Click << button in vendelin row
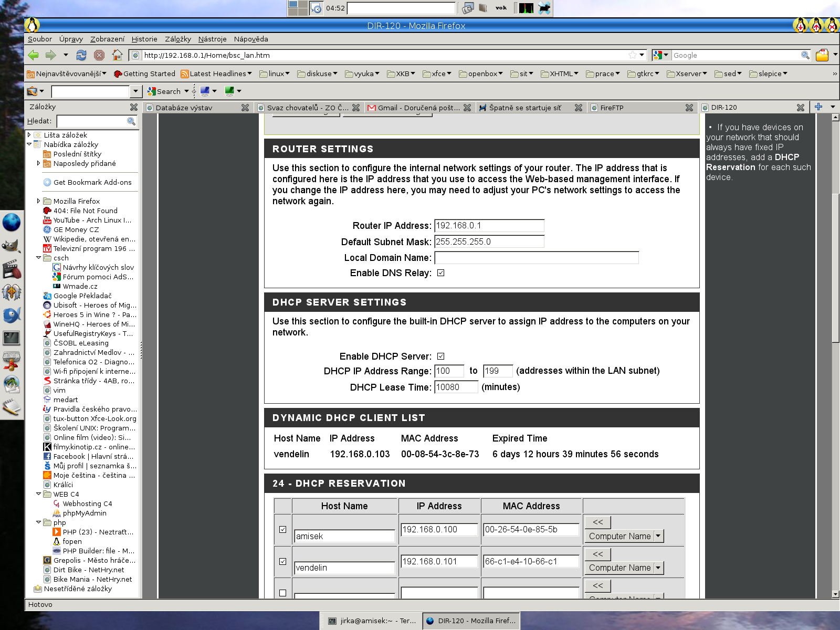 point(598,554)
